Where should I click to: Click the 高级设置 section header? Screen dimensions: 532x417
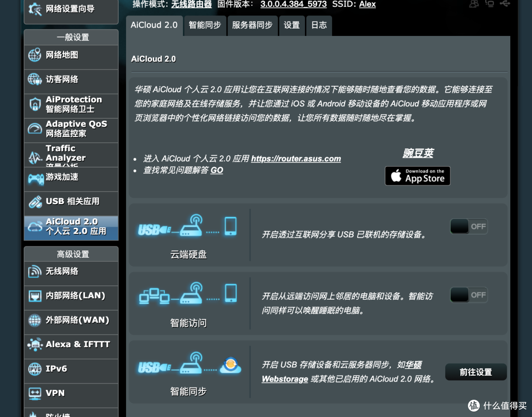pyautogui.click(x=72, y=254)
